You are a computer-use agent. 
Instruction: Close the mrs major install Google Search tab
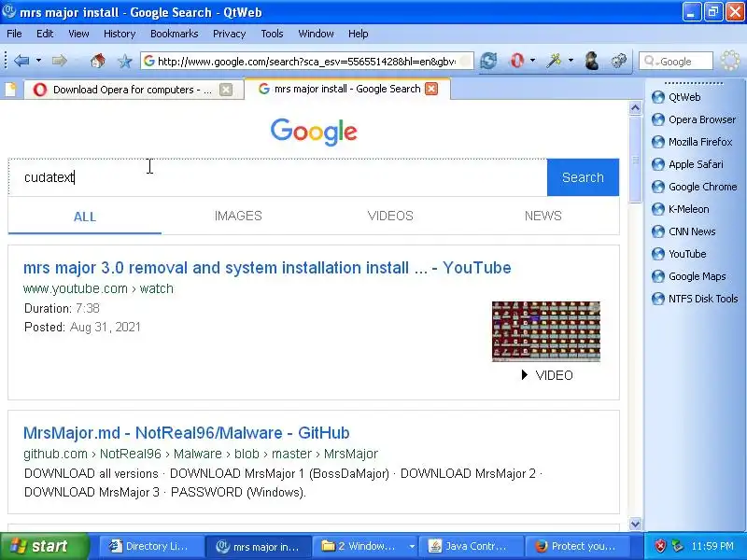tap(431, 89)
